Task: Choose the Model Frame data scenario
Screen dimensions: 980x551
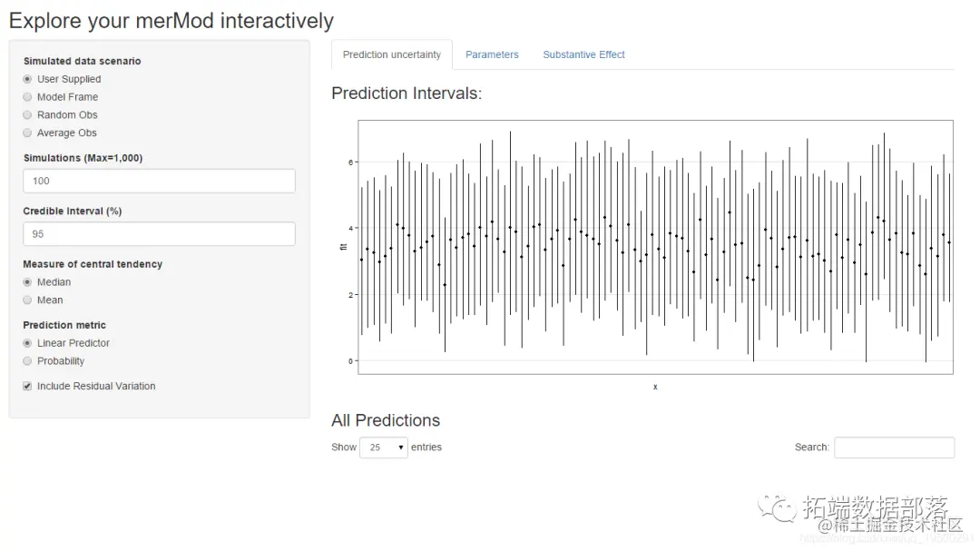Action: coord(28,97)
